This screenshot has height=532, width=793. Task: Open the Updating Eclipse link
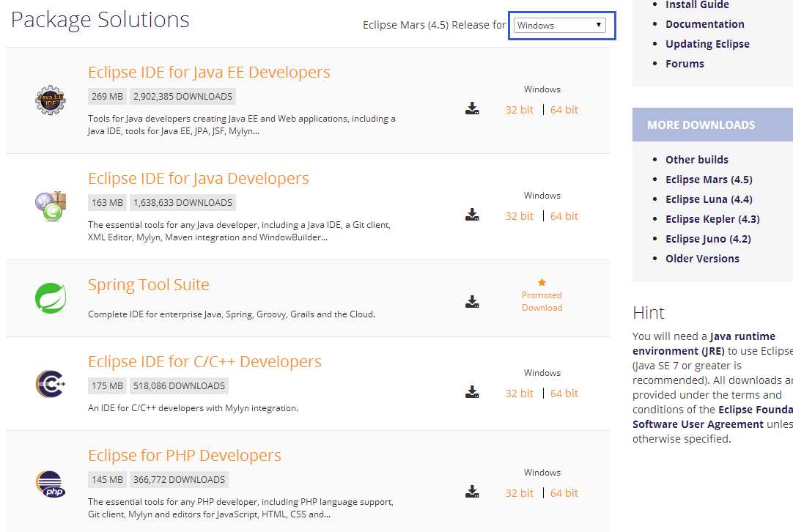(x=707, y=44)
